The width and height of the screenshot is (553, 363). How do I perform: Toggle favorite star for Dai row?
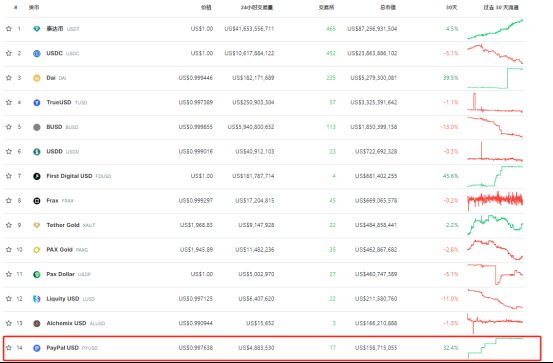tap(9, 78)
